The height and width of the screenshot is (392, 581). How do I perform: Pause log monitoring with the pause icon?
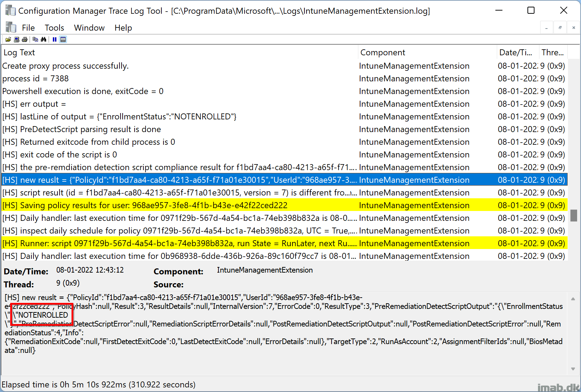pos(55,39)
